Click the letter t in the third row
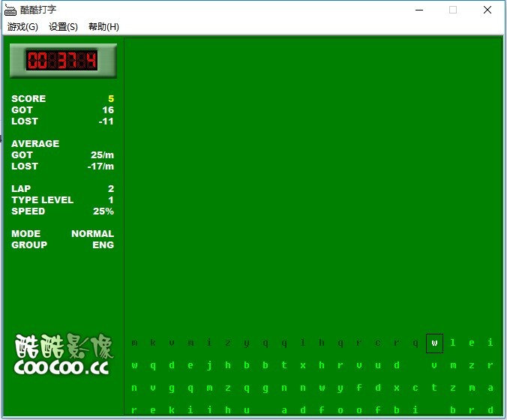This screenshot has width=507, height=420. point(434,388)
